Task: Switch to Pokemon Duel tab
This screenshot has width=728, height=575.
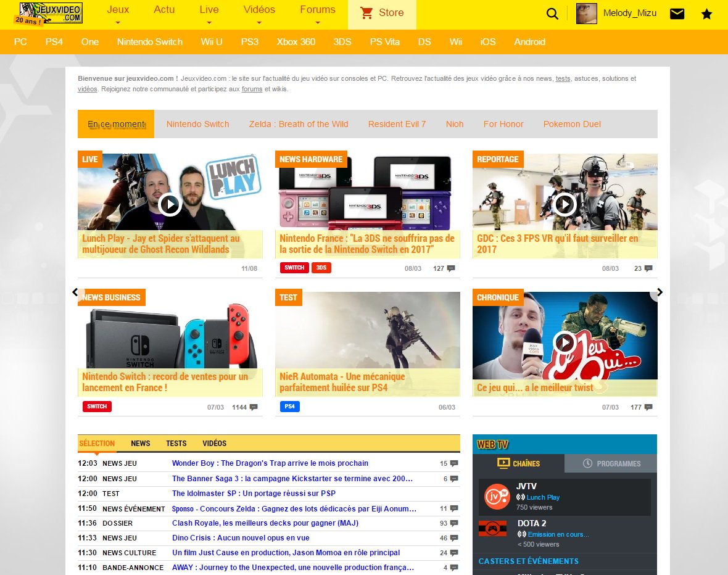Action: [572, 124]
